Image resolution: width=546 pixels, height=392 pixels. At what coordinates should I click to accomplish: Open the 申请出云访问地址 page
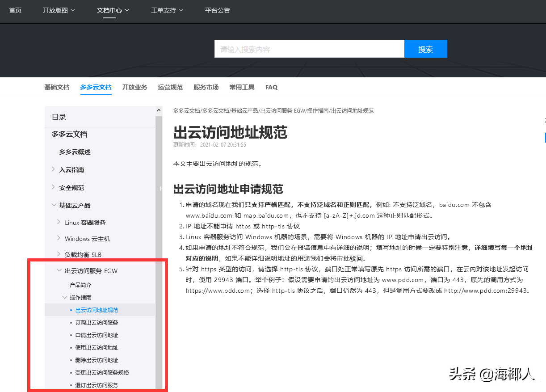tap(97, 335)
